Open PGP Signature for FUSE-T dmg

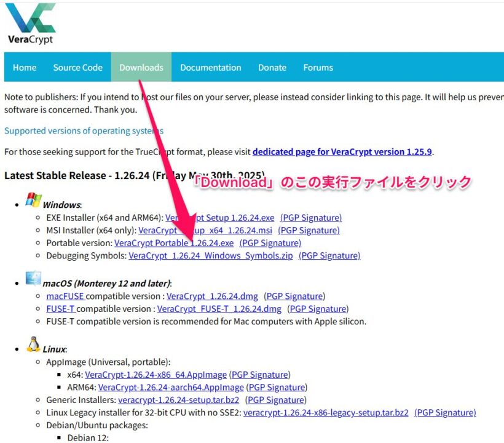point(318,309)
